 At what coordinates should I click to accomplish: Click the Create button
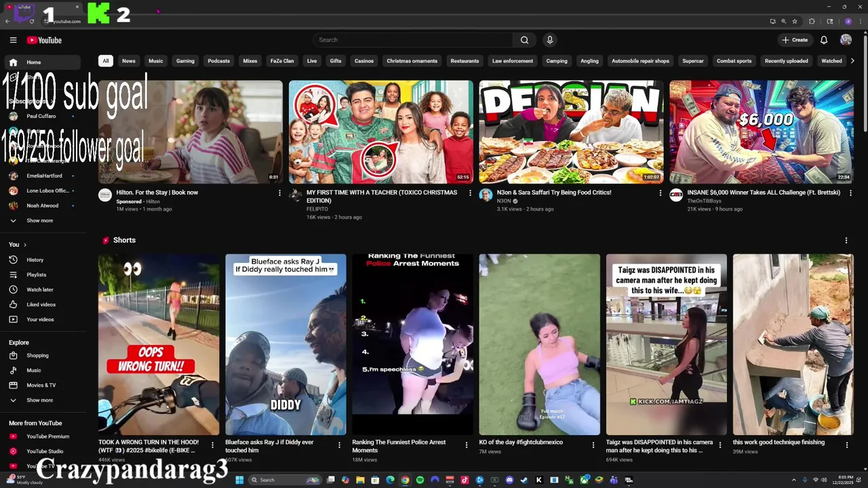(x=795, y=40)
